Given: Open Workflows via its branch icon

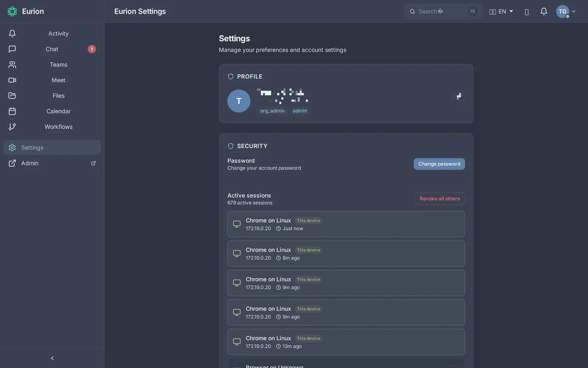Looking at the screenshot, I should coord(12,127).
